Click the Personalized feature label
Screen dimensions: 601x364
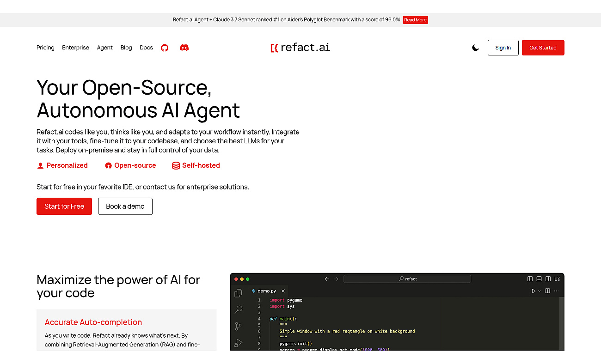coord(62,165)
